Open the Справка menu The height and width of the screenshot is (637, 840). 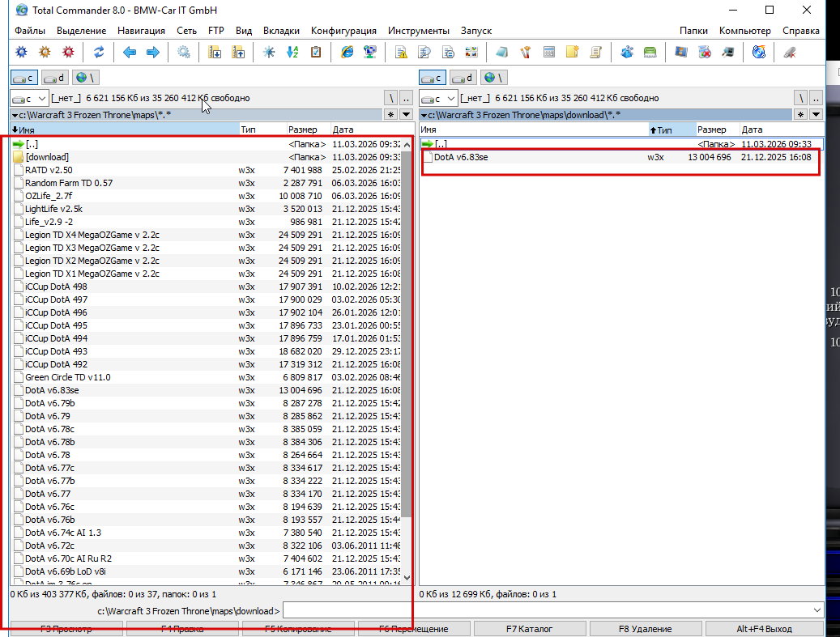click(x=801, y=31)
